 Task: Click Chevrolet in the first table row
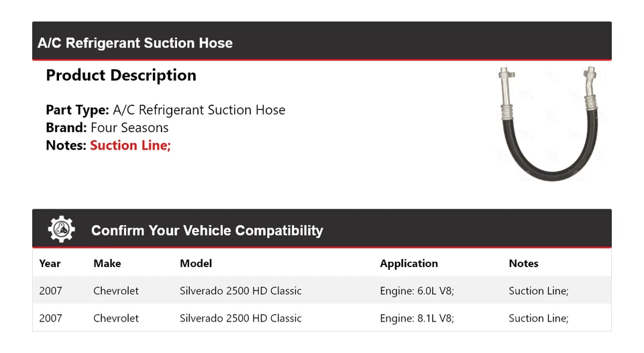116,291
